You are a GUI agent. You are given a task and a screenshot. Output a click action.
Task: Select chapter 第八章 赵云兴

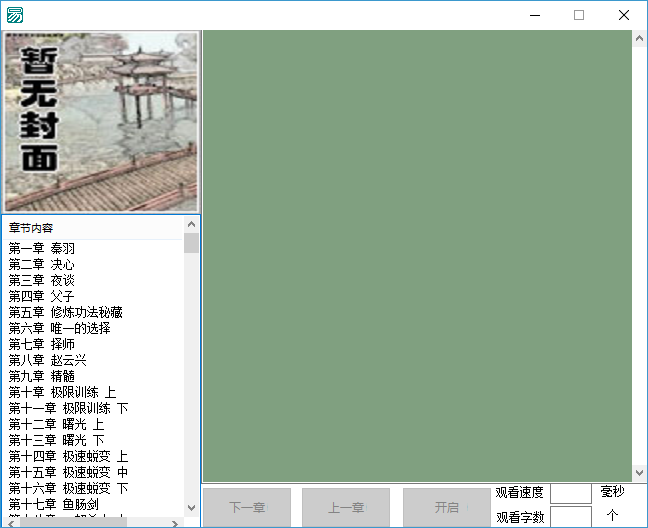48,360
